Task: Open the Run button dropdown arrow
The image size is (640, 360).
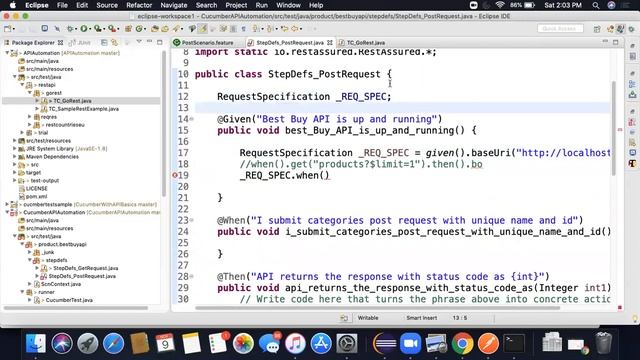Action: (90, 29)
